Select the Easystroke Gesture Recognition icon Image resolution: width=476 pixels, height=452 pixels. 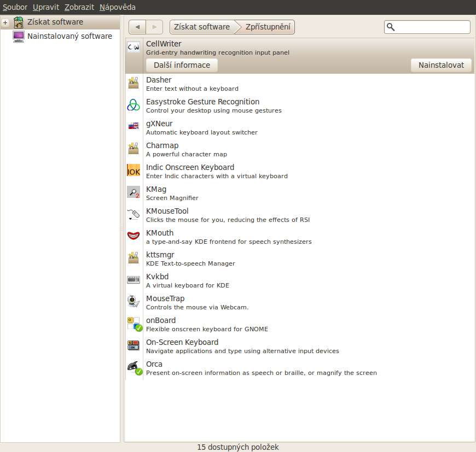(x=133, y=105)
